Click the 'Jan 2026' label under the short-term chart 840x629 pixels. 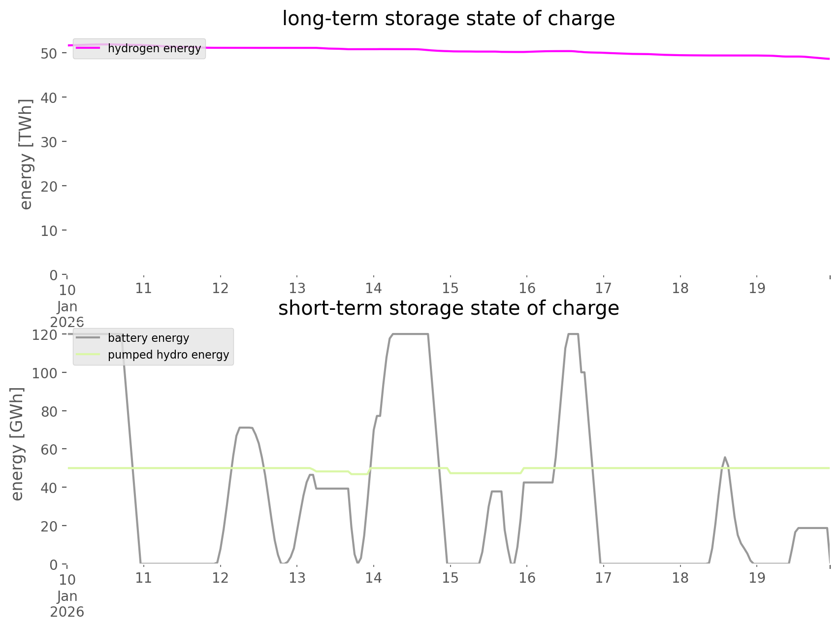coord(67,604)
